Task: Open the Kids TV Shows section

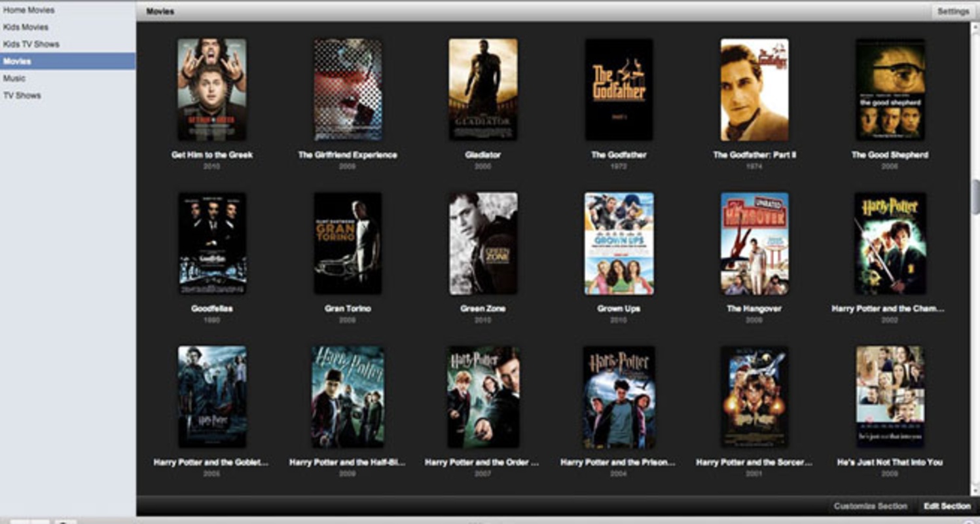Action: coord(31,45)
